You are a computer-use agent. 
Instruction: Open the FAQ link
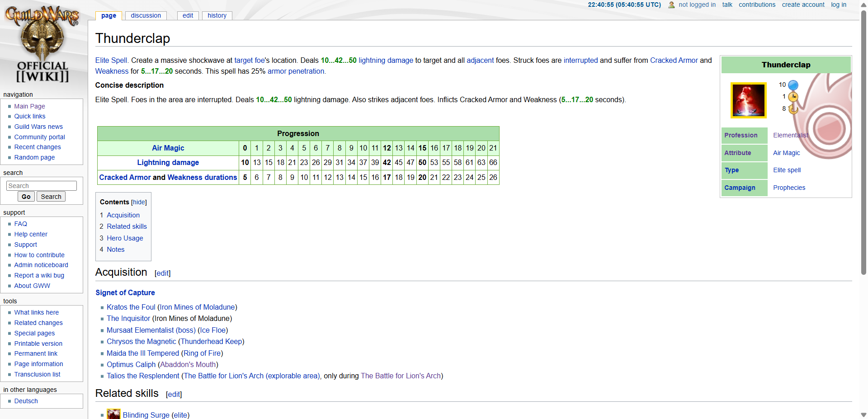click(20, 224)
